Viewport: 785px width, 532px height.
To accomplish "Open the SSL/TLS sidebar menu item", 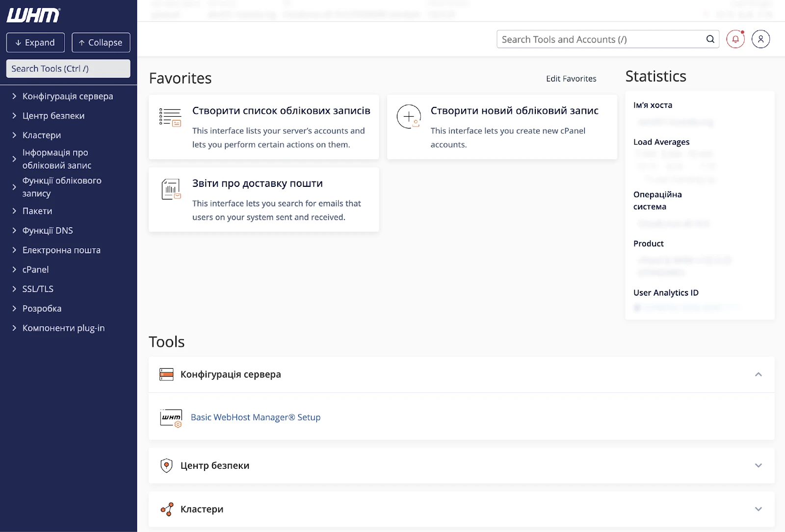I will click(x=38, y=289).
